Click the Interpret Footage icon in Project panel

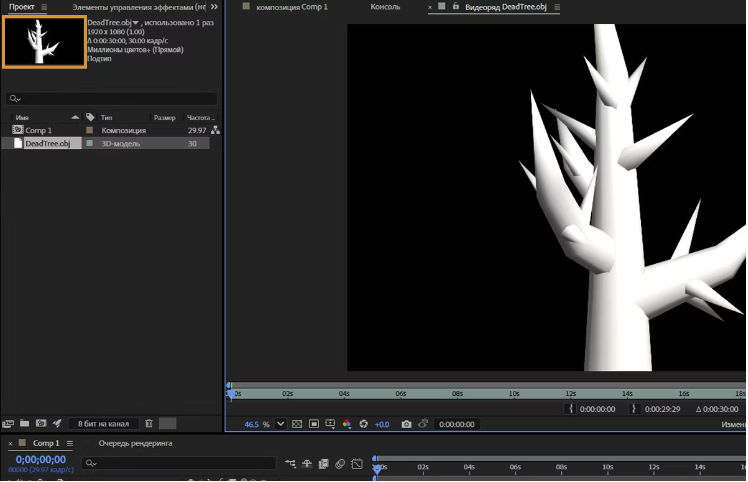tap(8, 424)
